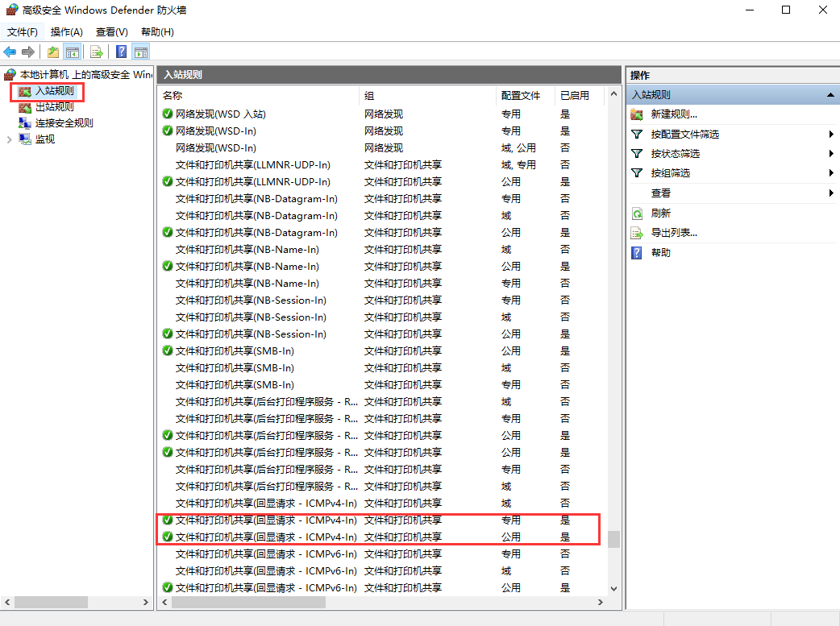Open the 文件(F) menu

pos(23,32)
